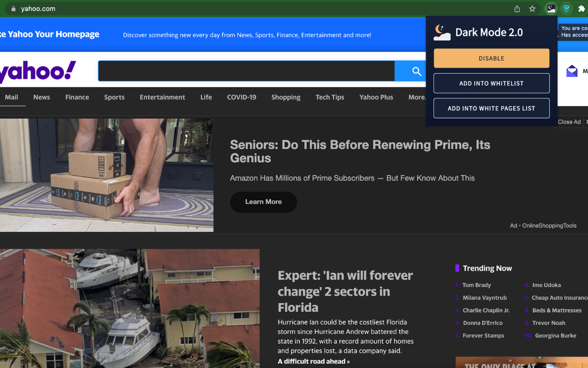Screen dimensions: 588x368
Task: Click the share page icon in address bar
Action: (x=517, y=9)
